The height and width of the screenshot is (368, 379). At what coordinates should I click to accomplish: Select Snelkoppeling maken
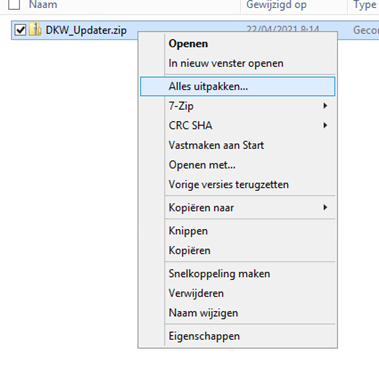(237, 274)
